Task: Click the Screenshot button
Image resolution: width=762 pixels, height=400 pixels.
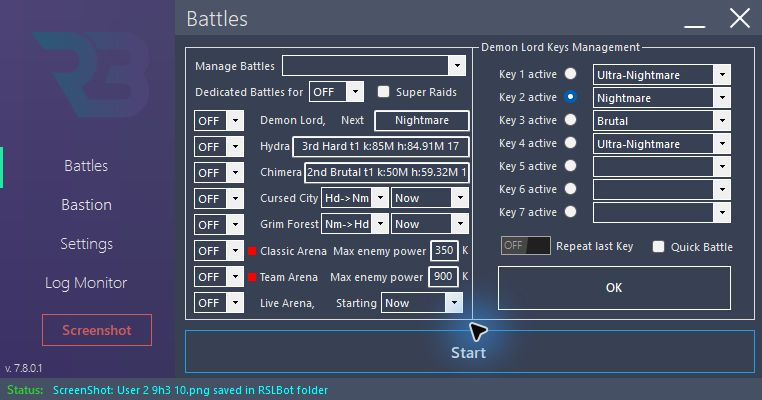Action: [97, 330]
